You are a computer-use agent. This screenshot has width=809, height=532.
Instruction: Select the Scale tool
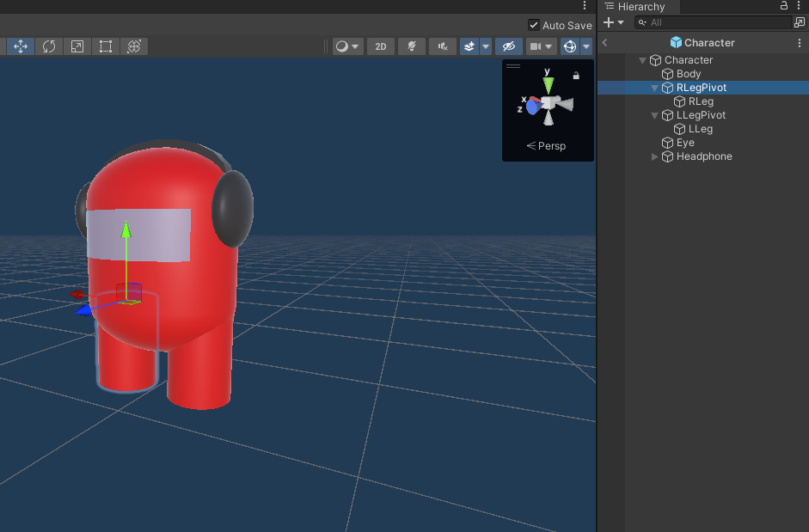coord(77,46)
